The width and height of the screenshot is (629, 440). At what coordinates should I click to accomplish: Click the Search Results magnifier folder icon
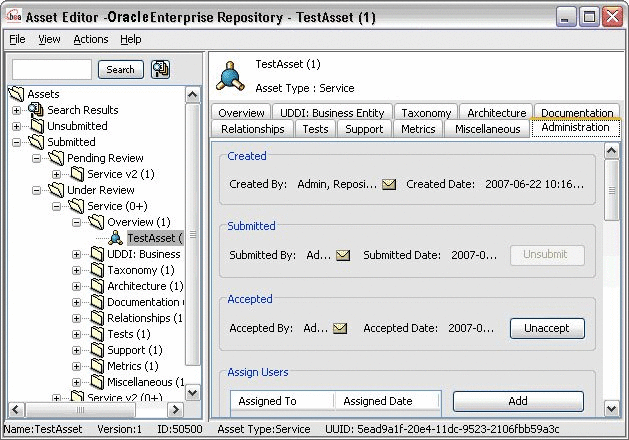(x=36, y=109)
